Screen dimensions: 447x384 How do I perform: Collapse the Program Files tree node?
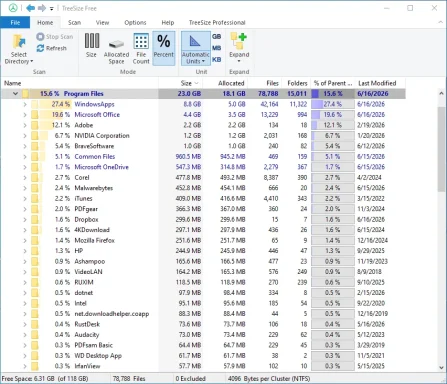point(15,94)
